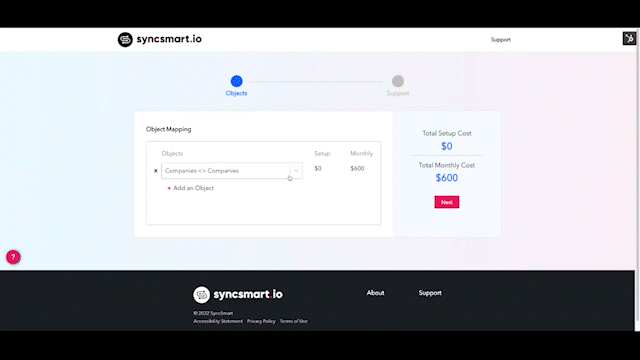Image resolution: width=640 pixels, height=360 pixels.
Task: Click the Objects column header
Action: [x=172, y=153]
